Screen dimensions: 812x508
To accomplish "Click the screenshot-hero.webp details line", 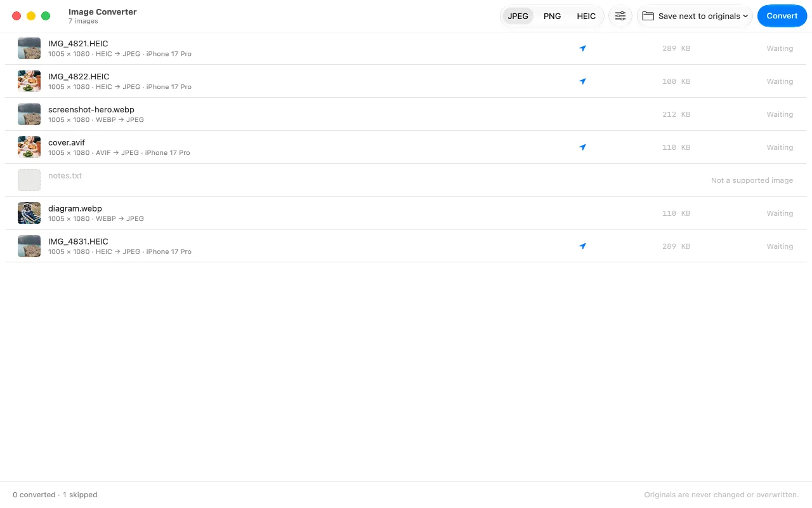I will 96,120.
